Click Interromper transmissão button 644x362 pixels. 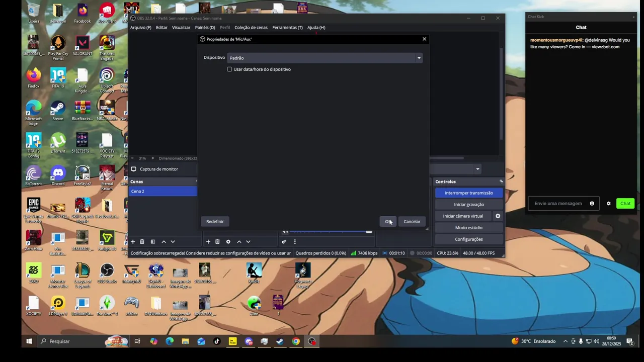[468, 193]
